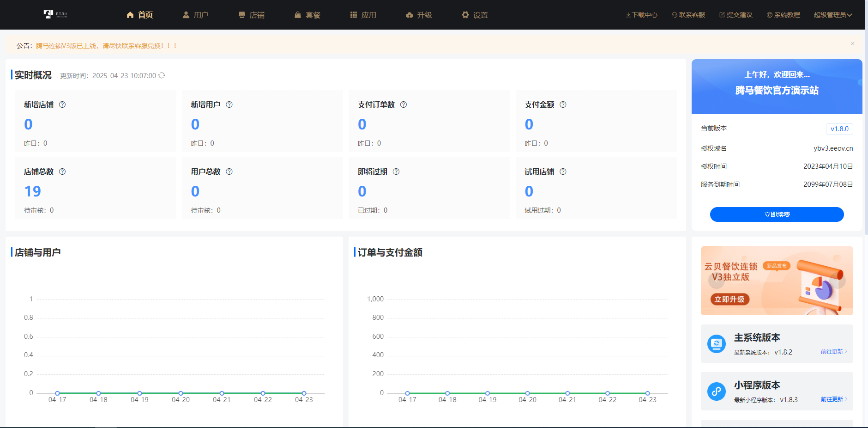Click the 主系统版本 blue round icon

[716, 344]
